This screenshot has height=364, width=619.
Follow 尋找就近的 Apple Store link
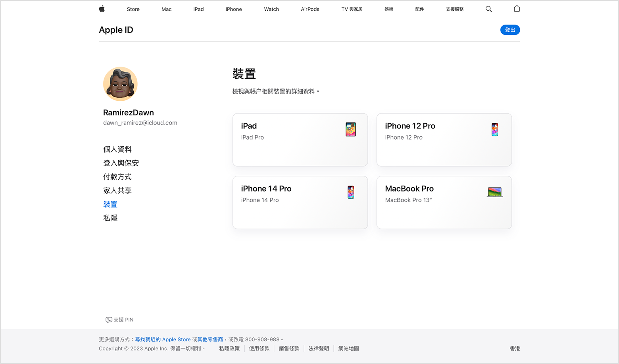coord(163,339)
